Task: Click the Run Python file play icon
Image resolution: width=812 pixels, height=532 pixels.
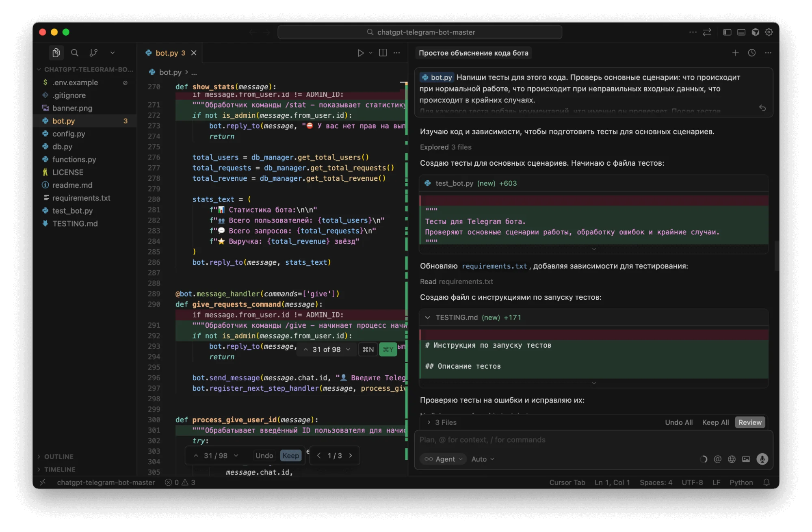Action: 360,53
